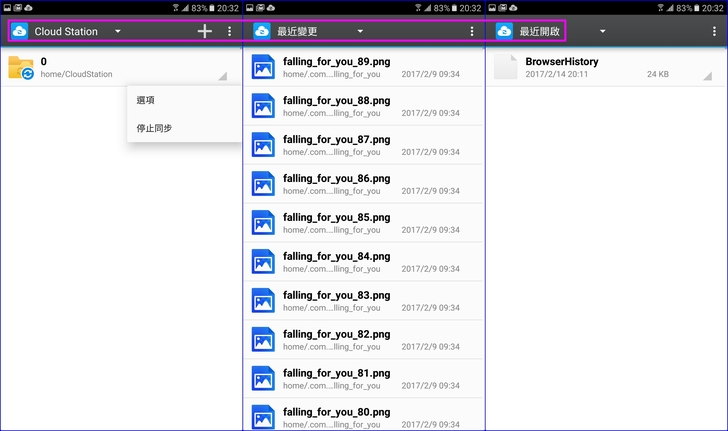Tap cloud logo in 最近開啟 panel
Viewport: 728px width, 431px height.
tap(504, 31)
